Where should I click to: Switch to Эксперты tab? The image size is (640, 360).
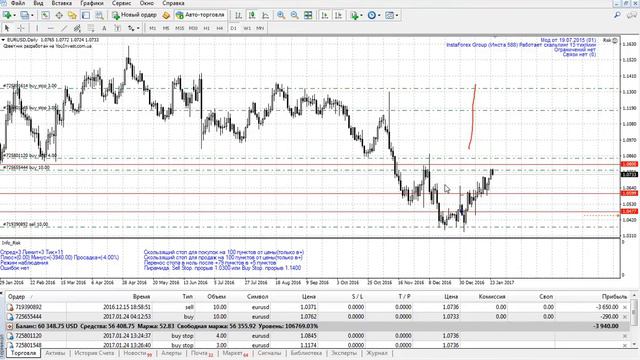344,353
